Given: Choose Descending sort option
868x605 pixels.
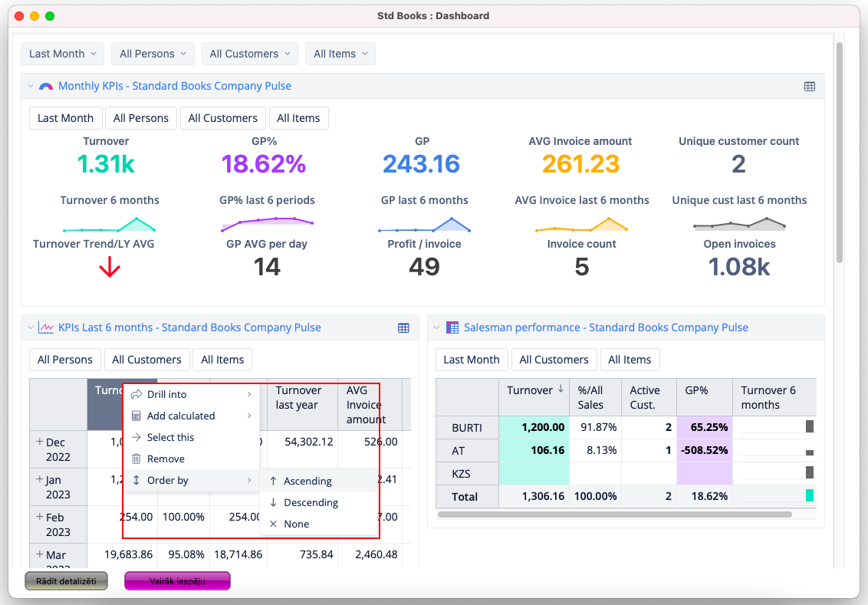Looking at the screenshot, I should pyautogui.click(x=311, y=503).
